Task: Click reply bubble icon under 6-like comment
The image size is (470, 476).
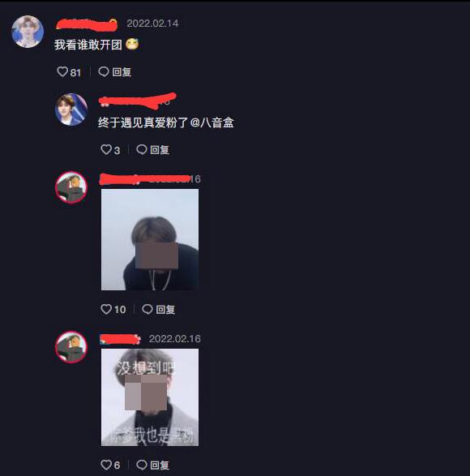Action: coord(142,465)
